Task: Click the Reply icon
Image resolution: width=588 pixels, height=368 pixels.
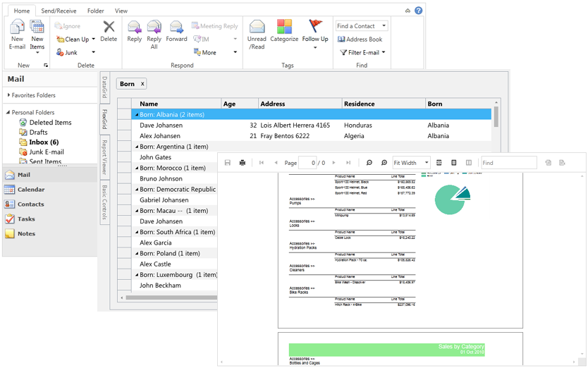Action: coord(134,27)
